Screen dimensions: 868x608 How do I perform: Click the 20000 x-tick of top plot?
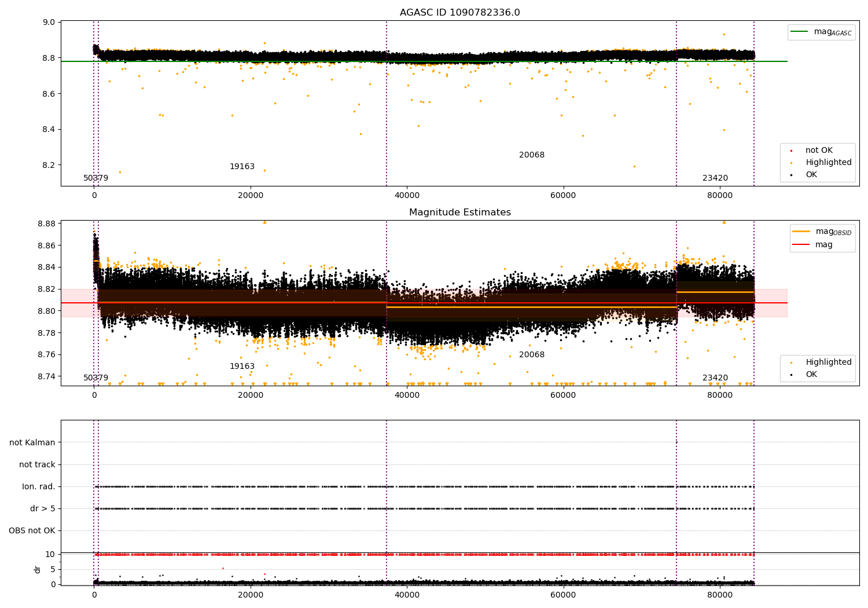251,196
